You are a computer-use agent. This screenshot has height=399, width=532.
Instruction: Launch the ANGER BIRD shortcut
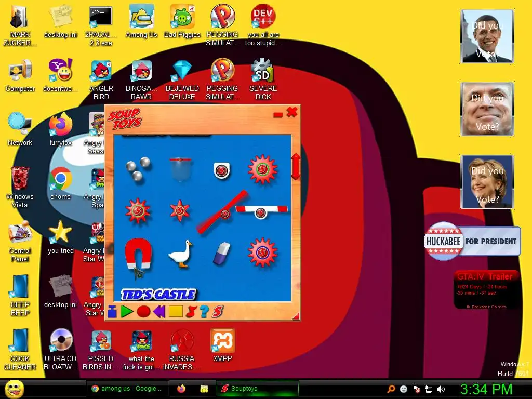click(x=101, y=80)
